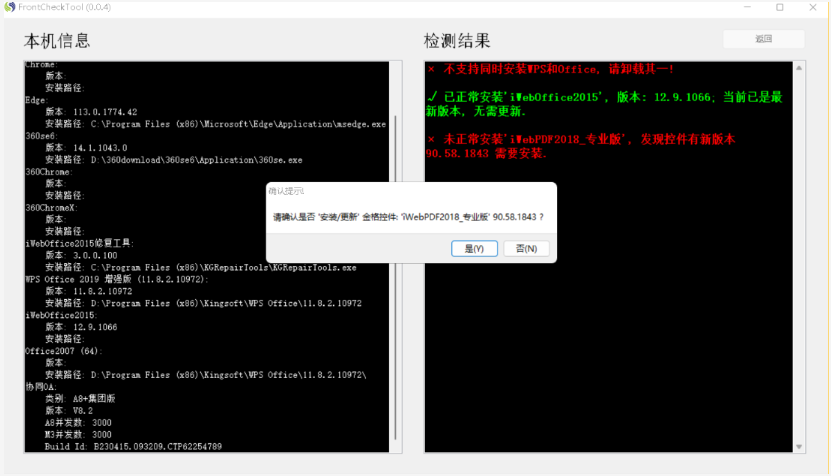This screenshot has height=476, width=831.
Task: Select the Edge version 113.0.1774.42 line
Action: (91, 112)
